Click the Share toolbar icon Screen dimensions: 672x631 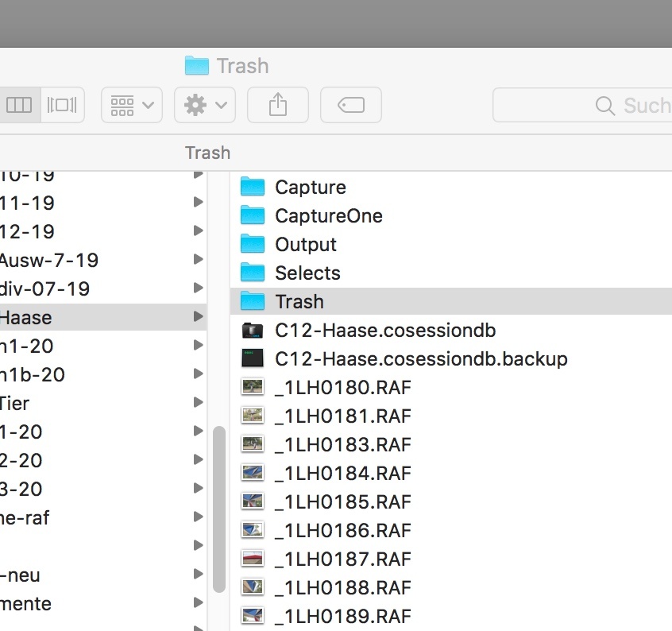coord(277,105)
